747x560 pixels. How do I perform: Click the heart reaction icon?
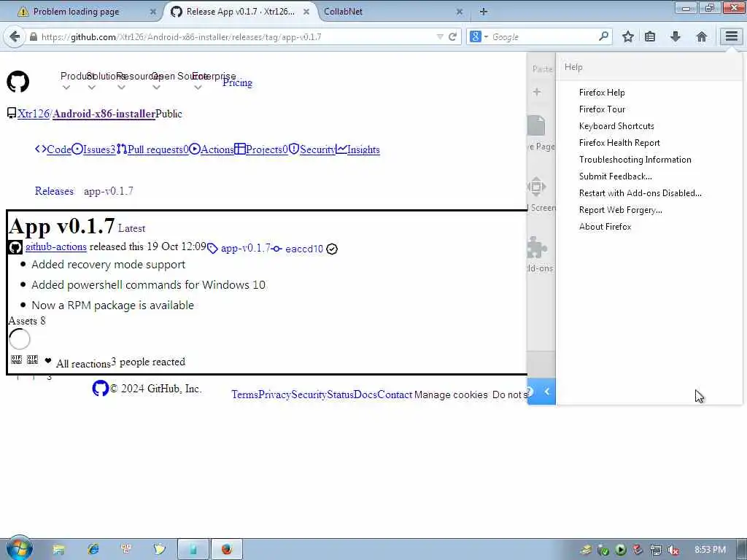48,360
